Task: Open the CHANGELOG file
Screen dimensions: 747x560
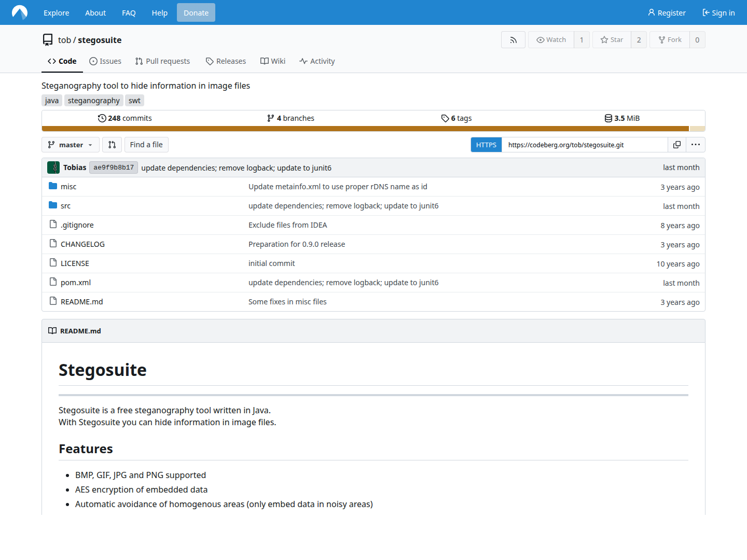Action: (x=82, y=244)
